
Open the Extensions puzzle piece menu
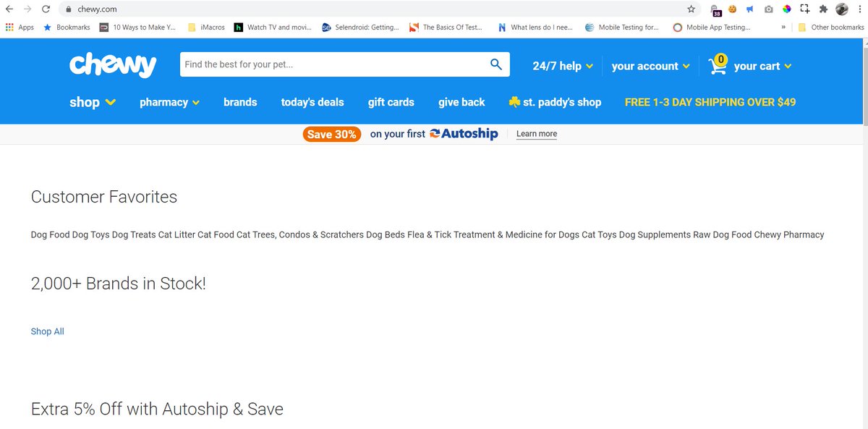(823, 9)
